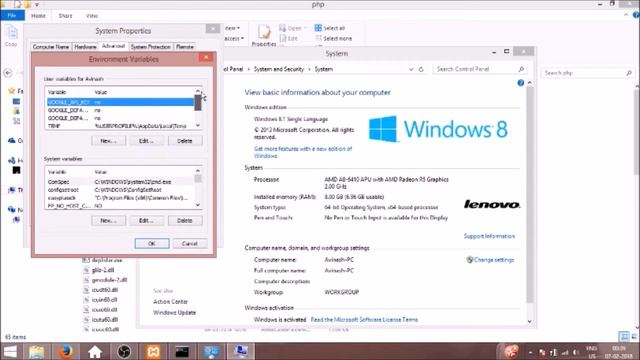
Task: Open the File tab in Explorer
Action: click(x=12, y=16)
